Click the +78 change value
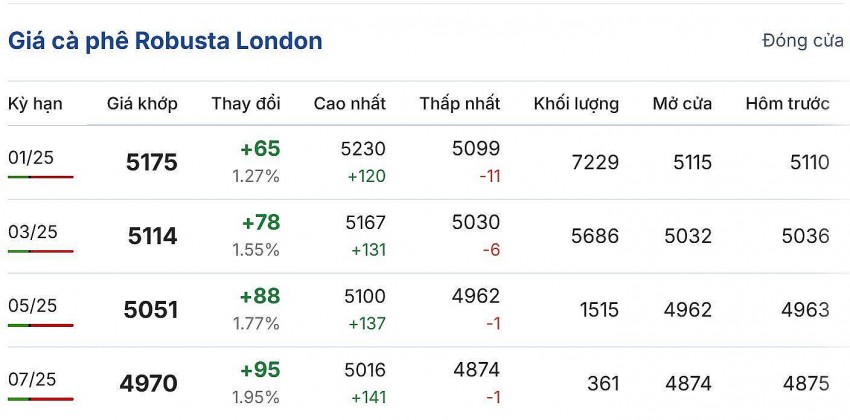850x420 pixels. [x=260, y=223]
